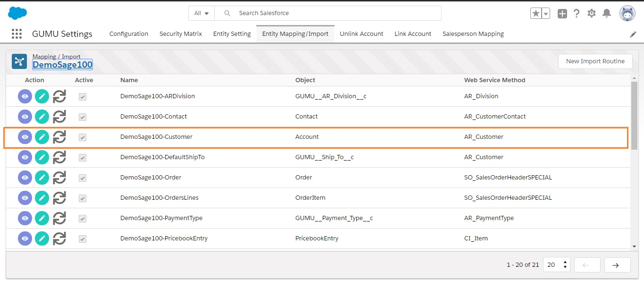Edit the DemoSage100-PricebookEntry mapping
Image resolution: width=644 pixels, height=281 pixels.
click(x=42, y=238)
